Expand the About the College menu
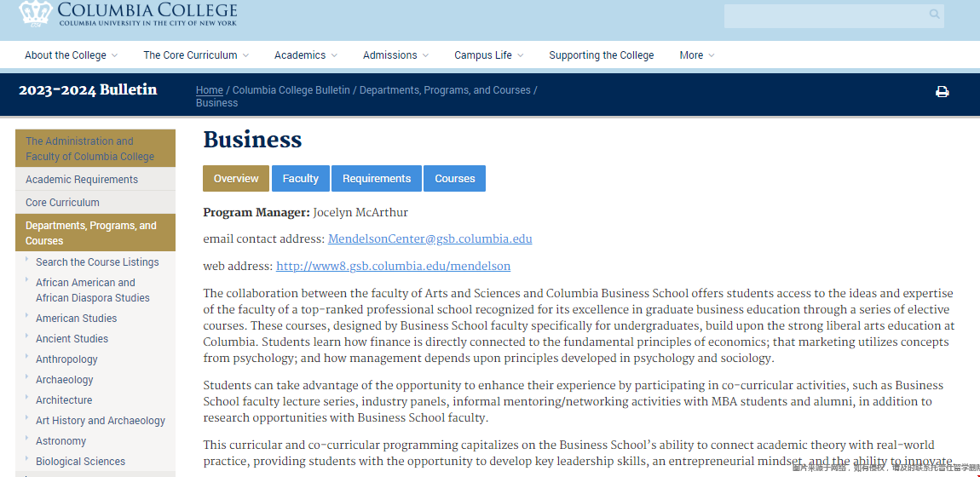Viewport: 980px width, 477px height. click(x=72, y=55)
